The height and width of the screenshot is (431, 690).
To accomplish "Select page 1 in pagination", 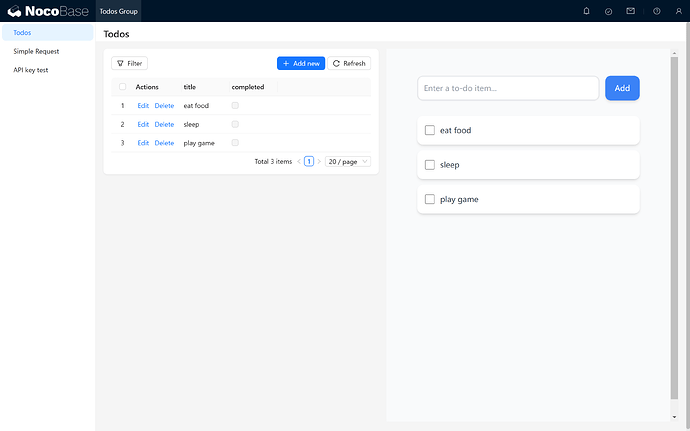I will point(309,162).
